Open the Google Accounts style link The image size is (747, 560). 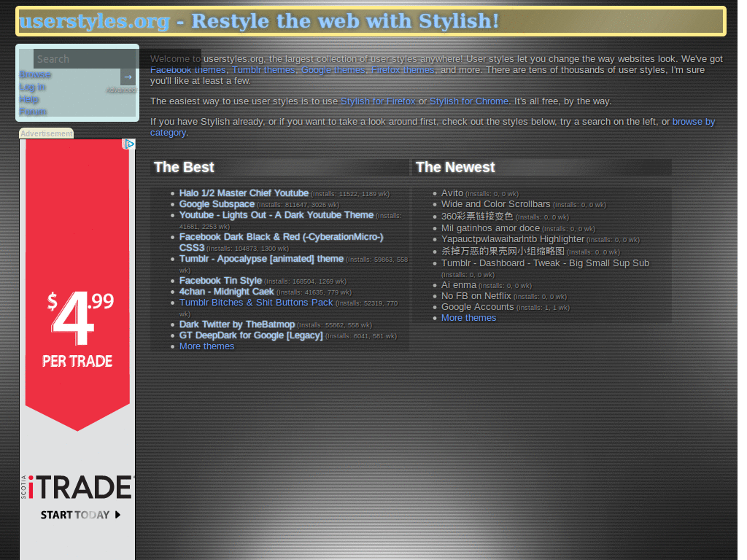[477, 307]
